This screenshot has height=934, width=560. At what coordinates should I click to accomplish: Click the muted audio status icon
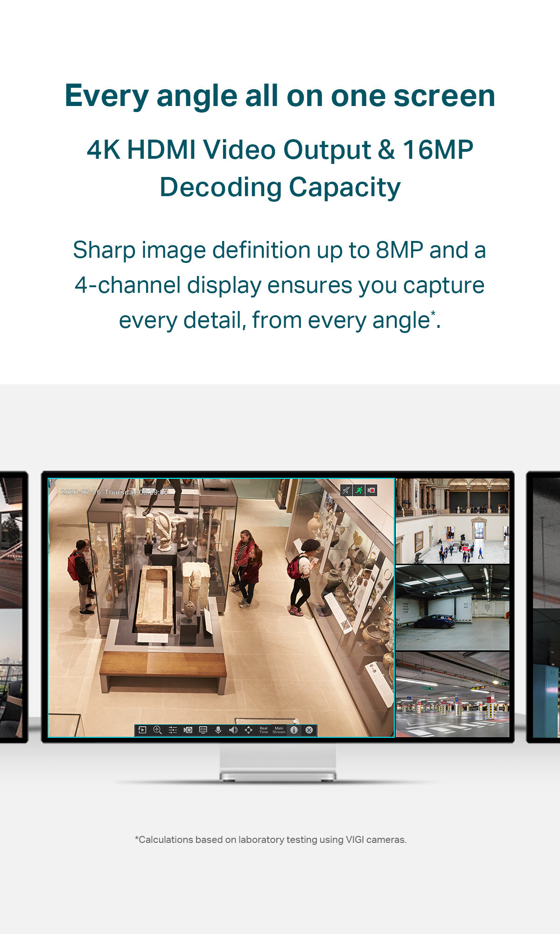(346, 490)
